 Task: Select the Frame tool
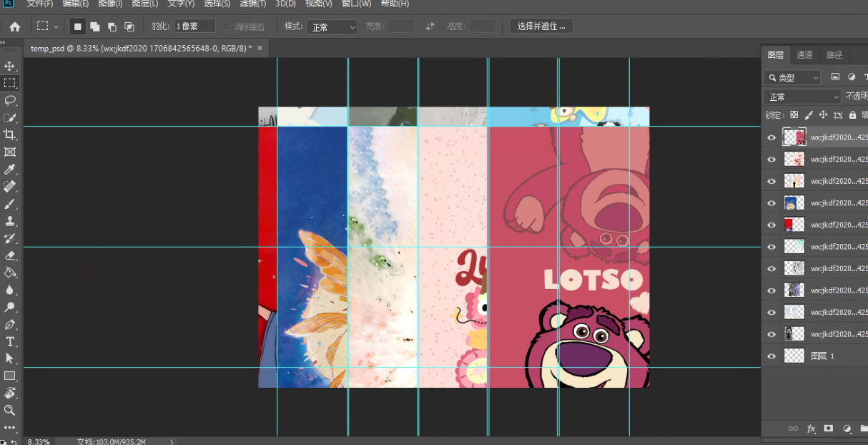click(x=10, y=152)
